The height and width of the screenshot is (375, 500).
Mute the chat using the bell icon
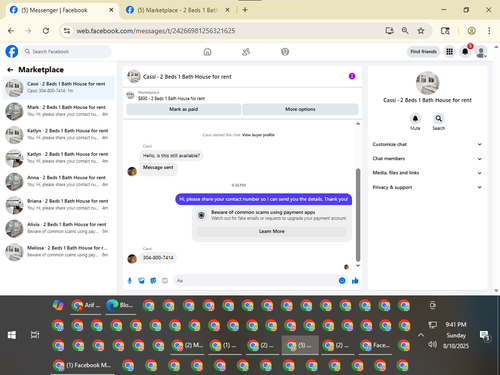coord(415,118)
